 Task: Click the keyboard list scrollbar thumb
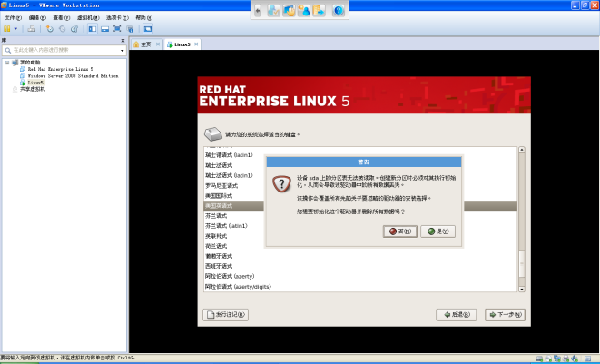point(522,264)
